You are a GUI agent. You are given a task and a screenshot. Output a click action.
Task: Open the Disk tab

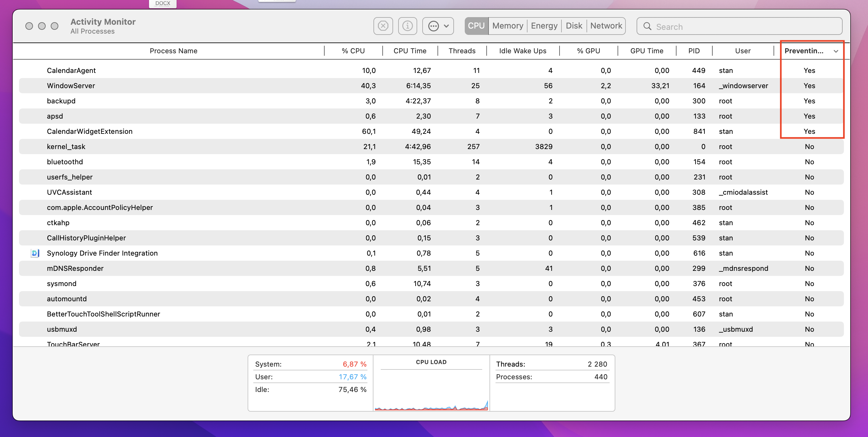pyautogui.click(x=574, y=26)
